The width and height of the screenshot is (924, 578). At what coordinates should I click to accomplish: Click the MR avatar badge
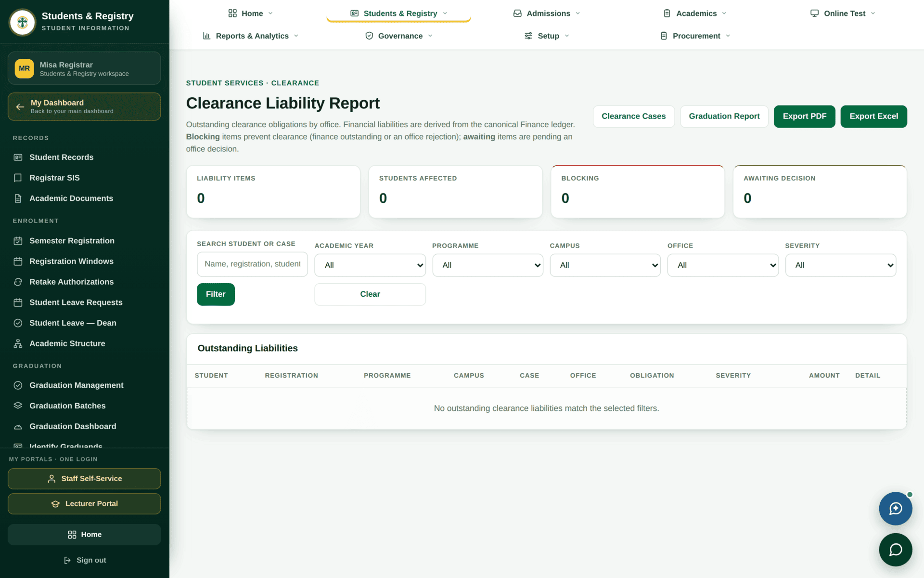point(24,68)
